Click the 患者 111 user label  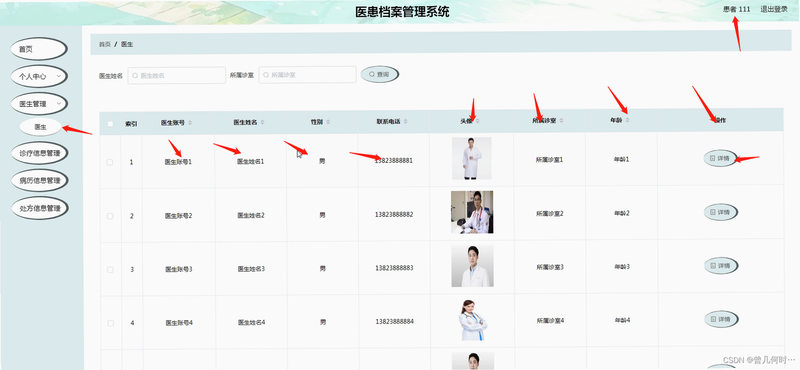coord(737,9)
